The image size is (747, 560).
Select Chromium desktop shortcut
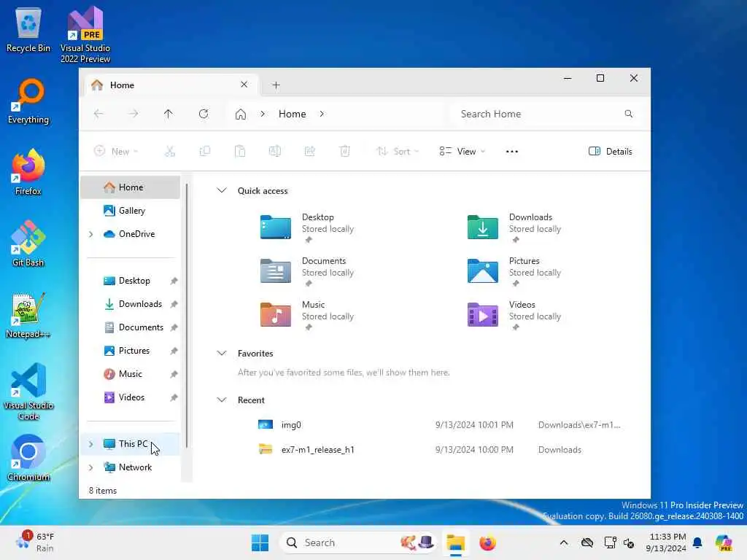coord(28,458)
